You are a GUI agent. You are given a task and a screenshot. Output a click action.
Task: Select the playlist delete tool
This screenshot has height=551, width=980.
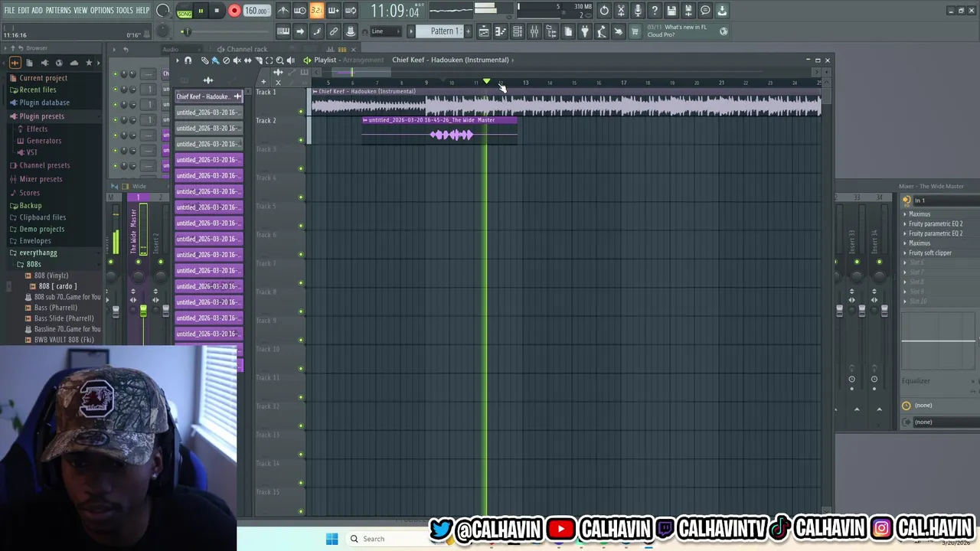pyautogui.click(x=226, y=60)
